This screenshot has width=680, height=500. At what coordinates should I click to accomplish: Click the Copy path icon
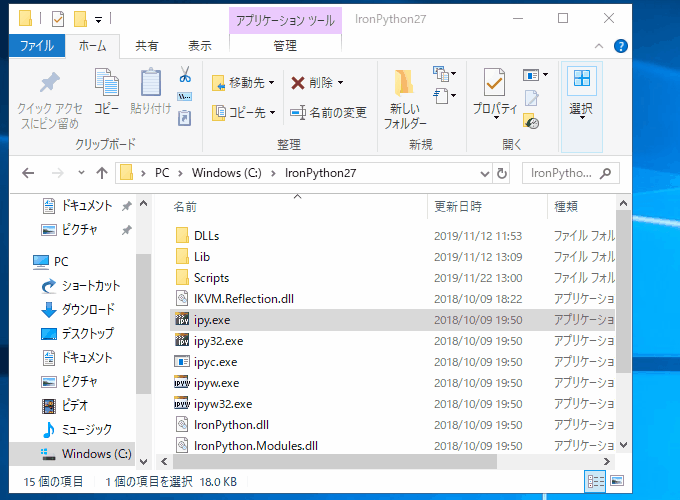(x=185, y=96)
